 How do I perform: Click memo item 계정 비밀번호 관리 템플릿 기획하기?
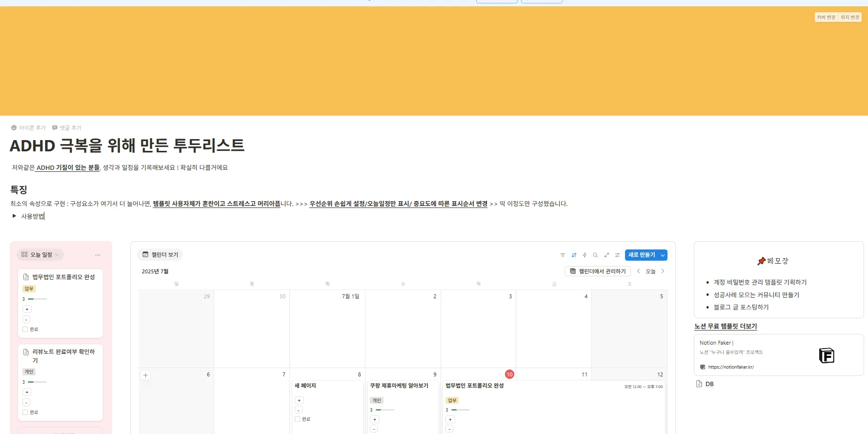click(760, 282)
